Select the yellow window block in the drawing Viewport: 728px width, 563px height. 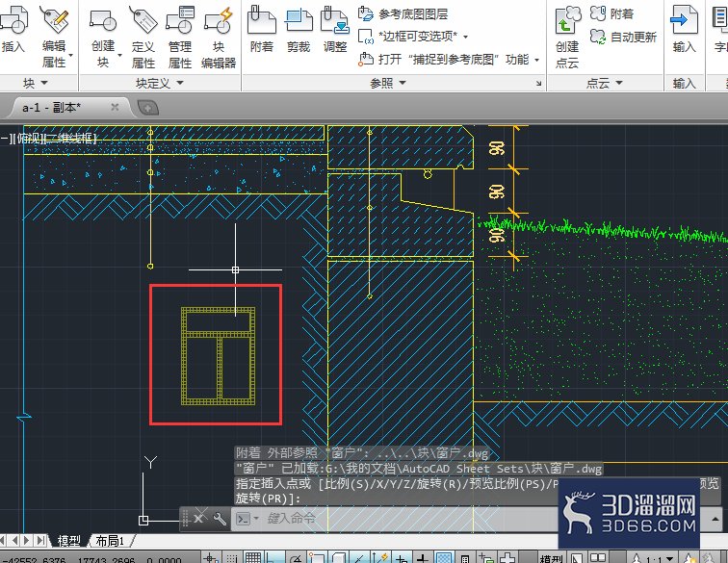point(218,356)
